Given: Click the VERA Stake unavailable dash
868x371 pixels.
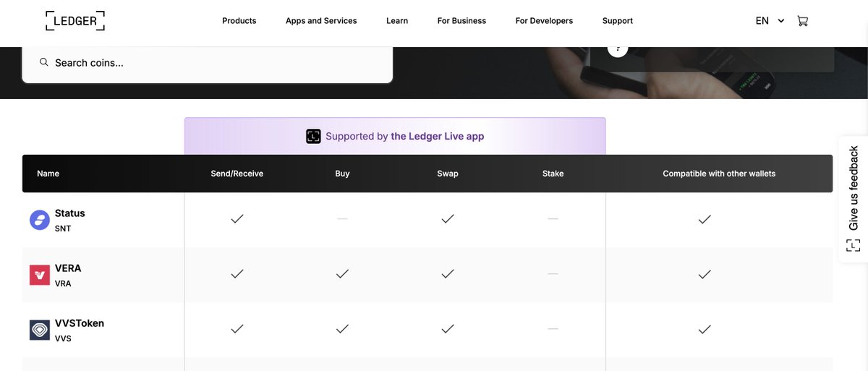Looking at the screenshot, I should pos(553,273).
